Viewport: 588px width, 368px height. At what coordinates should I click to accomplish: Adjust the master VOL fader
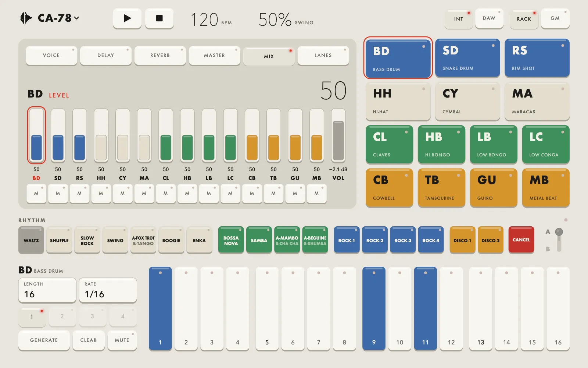338,135
